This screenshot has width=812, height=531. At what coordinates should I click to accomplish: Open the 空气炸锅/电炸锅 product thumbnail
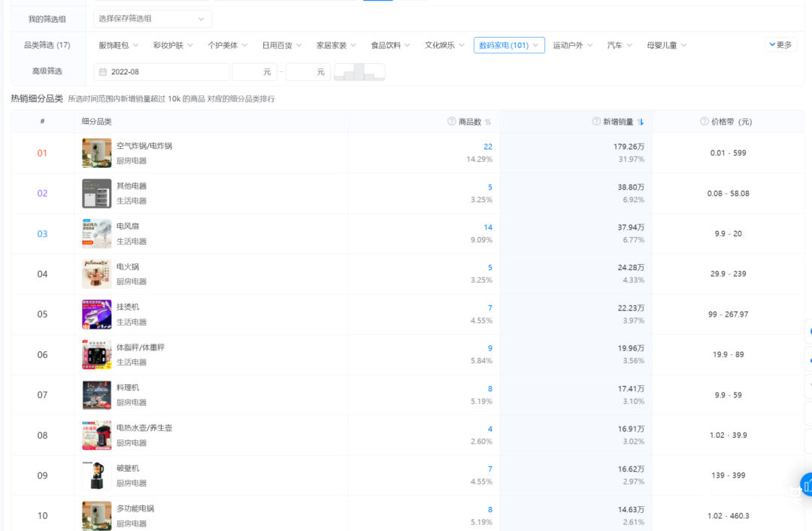click(x=96, y=153)
